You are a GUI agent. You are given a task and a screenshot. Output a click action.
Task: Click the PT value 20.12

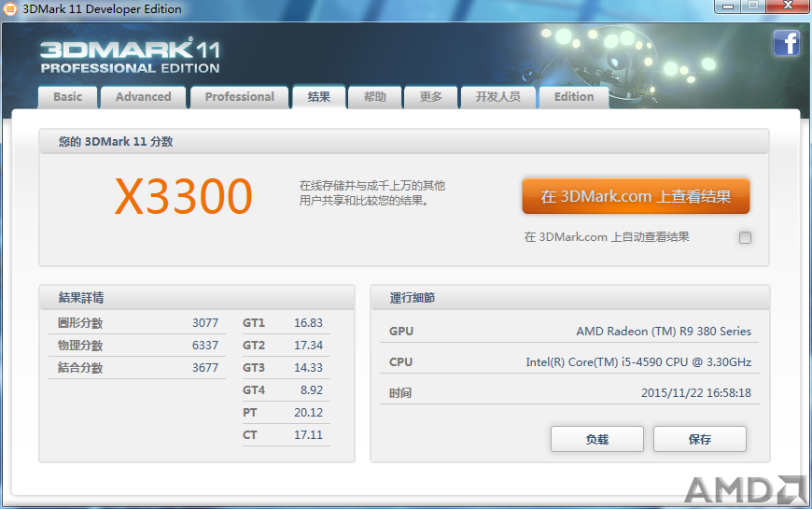308,413
